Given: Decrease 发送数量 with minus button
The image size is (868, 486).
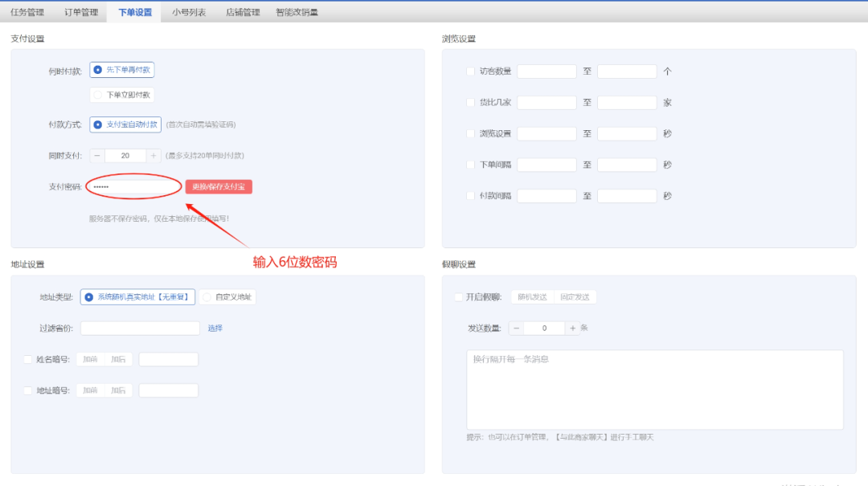Looking at the screenshot, I should pos(516,329).
